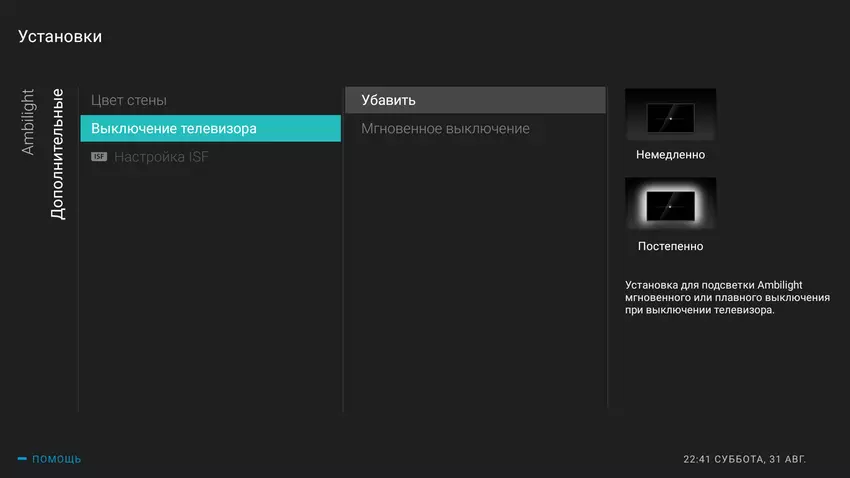Open Настройка ISF settings entry
The width and height of the screenshot is (850, 478).
click(161, 157)
